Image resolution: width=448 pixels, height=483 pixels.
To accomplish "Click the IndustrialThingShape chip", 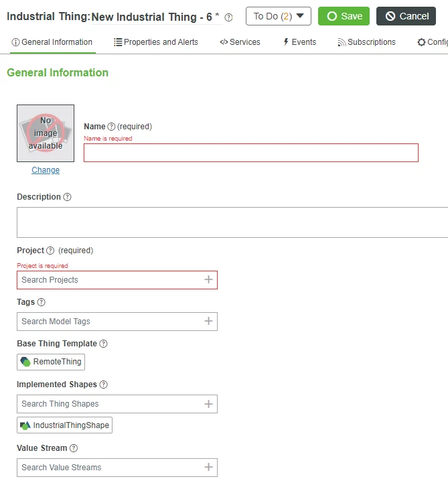I will (65, 425).
